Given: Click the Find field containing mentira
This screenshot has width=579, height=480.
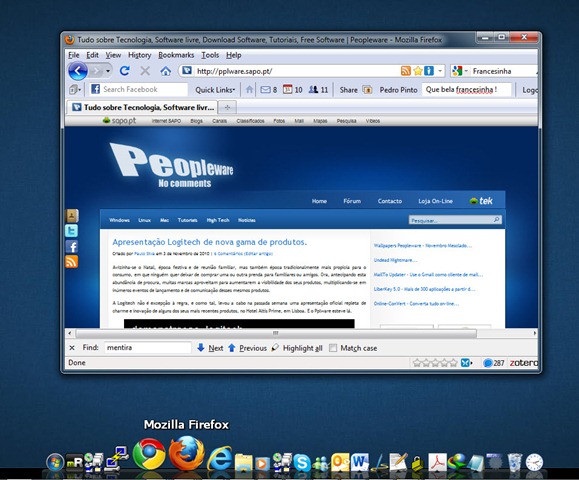Looking at the screenshot, I should point(148,348).
